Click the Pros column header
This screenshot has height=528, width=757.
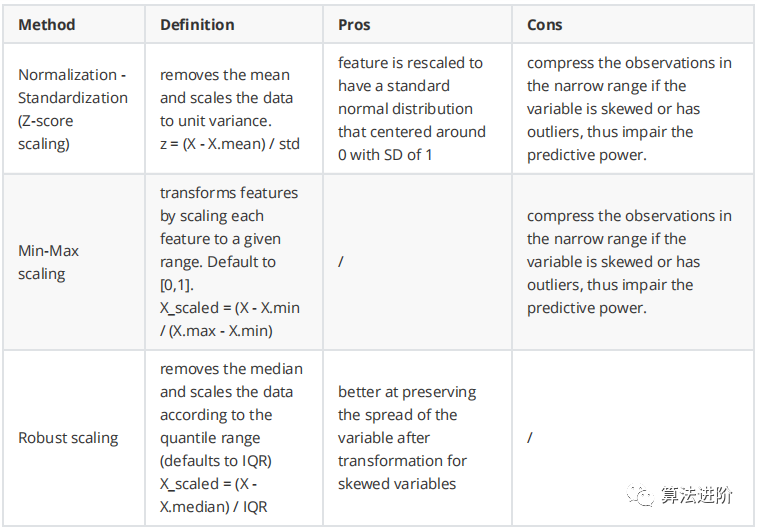pyautogui.click(x=354, y=25)
